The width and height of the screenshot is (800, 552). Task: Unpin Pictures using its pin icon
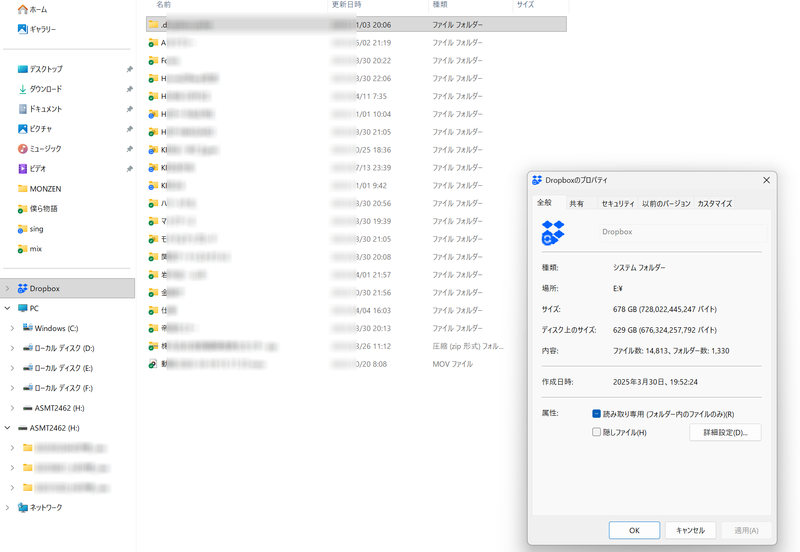(x=130, y=129)
